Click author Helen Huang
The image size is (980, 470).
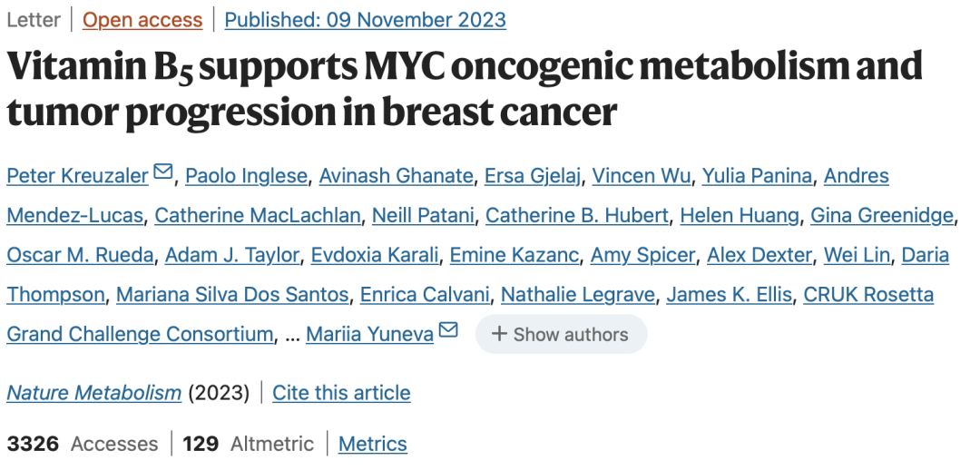tap(739, 216)
